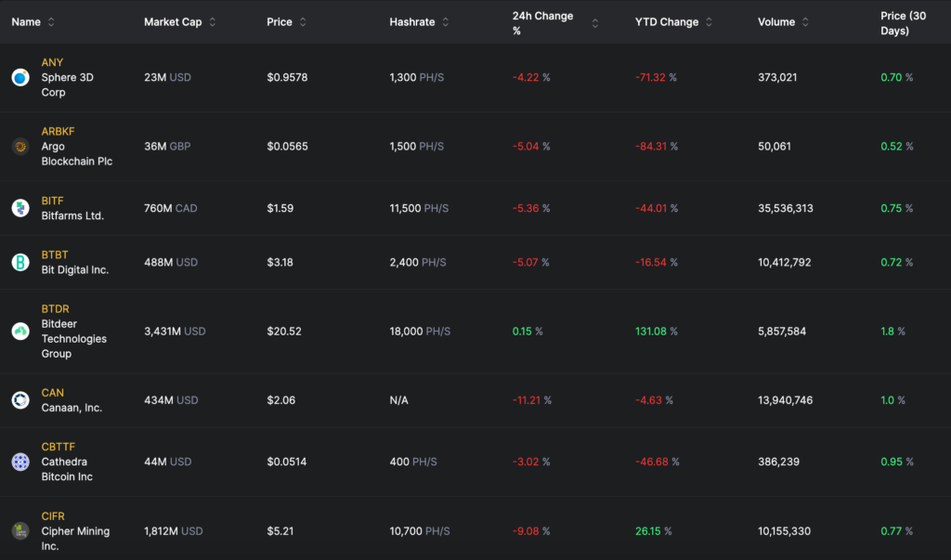Click the Argo Blockchain logo icon
Viewport: 951px width, 560px height.
point(20,147)
